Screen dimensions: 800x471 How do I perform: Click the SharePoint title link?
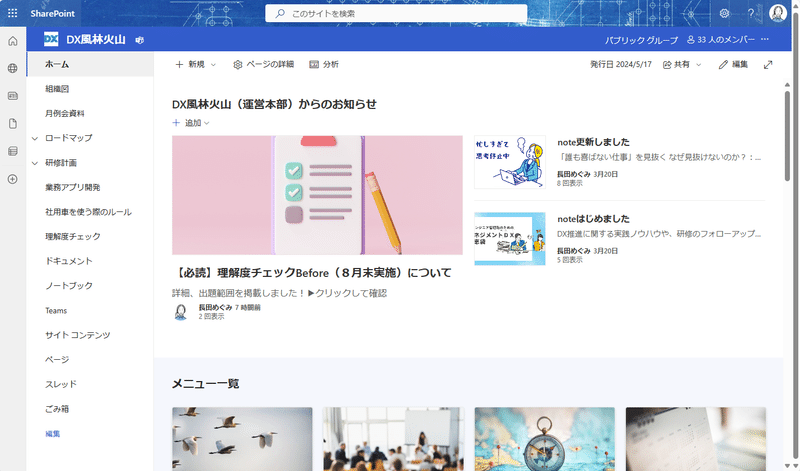[53, 13]
